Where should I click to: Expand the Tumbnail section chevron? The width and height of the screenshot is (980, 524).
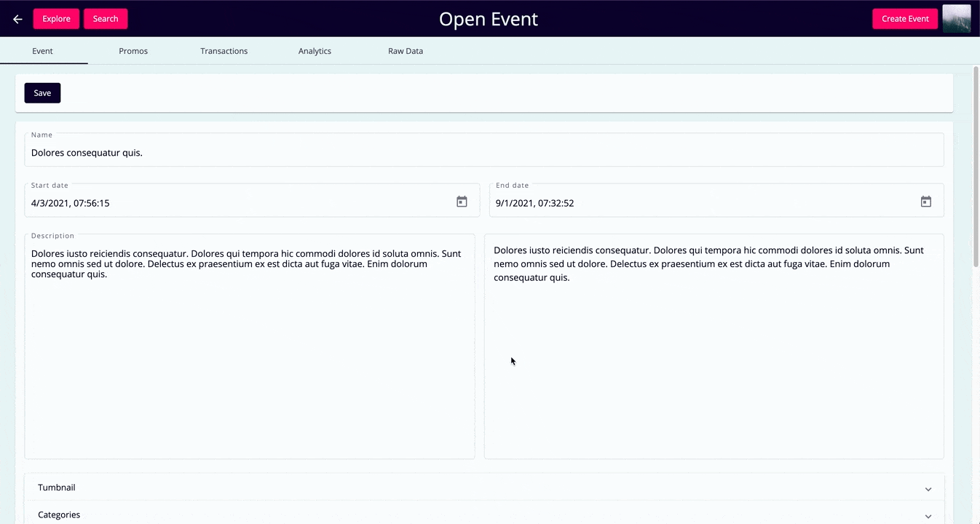pos(928,489)
